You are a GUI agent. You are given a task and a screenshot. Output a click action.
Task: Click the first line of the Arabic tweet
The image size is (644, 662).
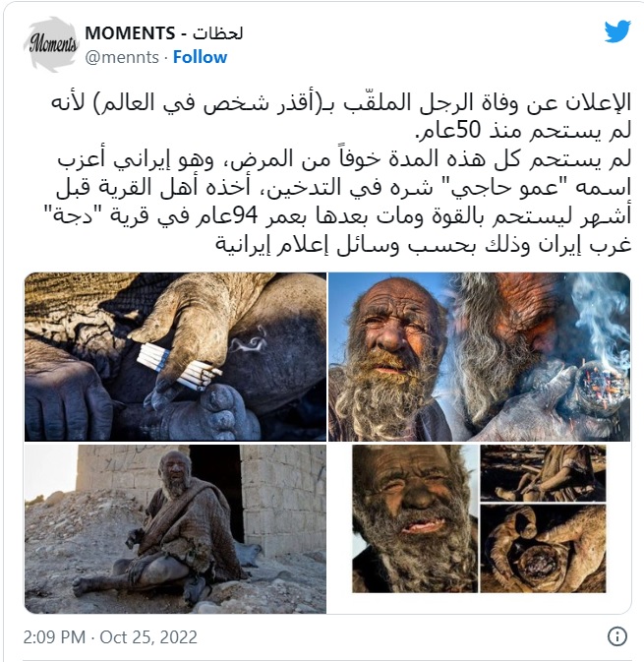pos(341,102)
